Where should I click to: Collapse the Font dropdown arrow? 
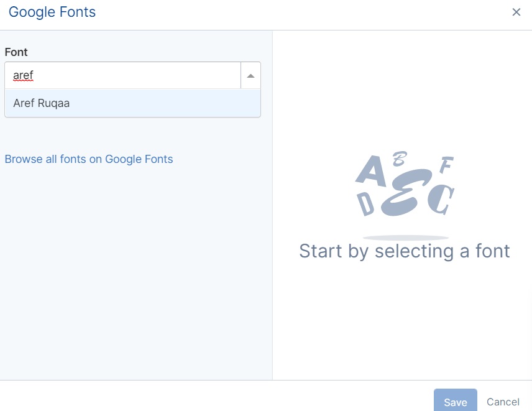tap(250, 75)
